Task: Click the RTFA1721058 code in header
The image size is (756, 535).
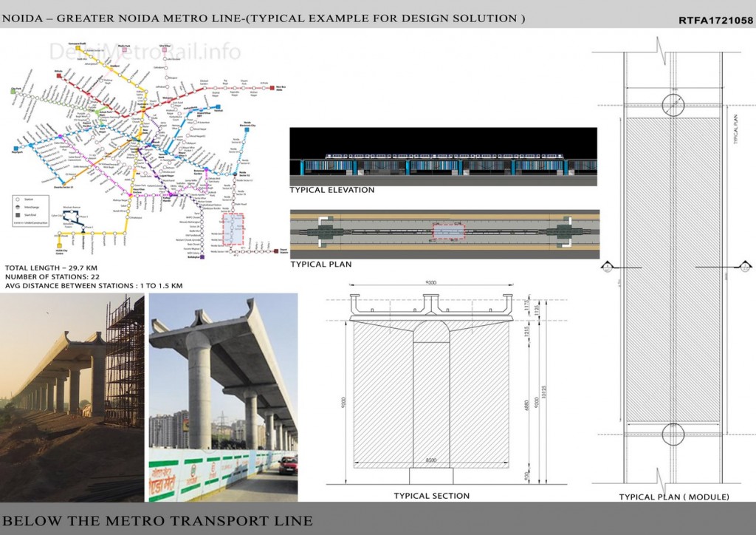Action: (714, 21)
